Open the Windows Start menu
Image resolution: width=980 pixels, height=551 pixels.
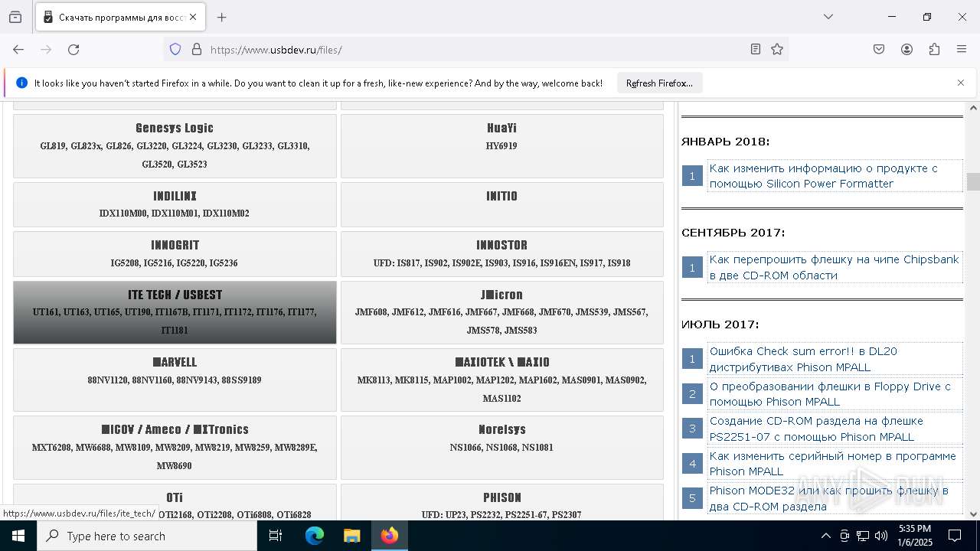[18, 536]
